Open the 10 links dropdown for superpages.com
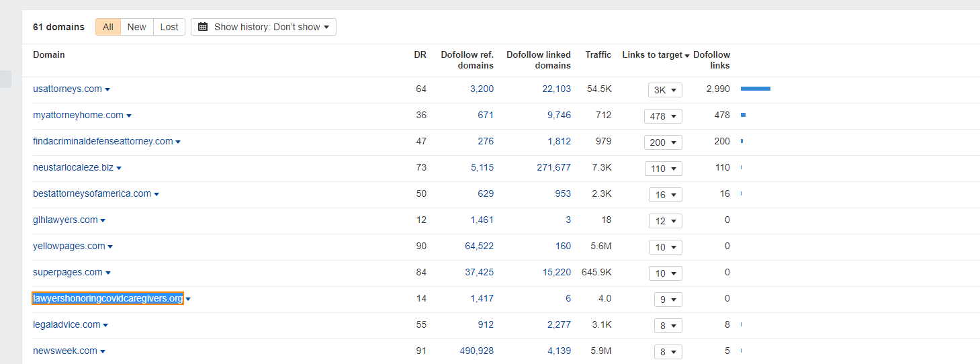Screen dimensions: 980x364 (666, 273)
